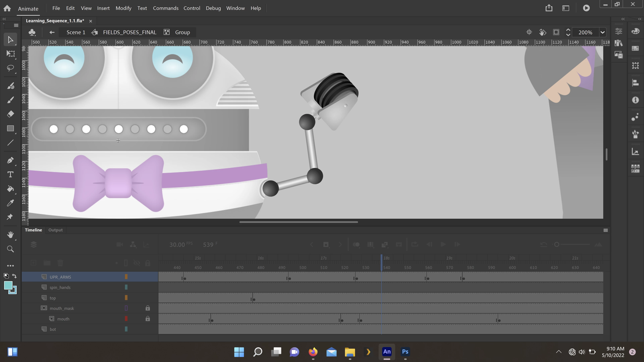Click the teal fill color swatch
The height and width of the screenshot is (362, 644).
(8, 286)
